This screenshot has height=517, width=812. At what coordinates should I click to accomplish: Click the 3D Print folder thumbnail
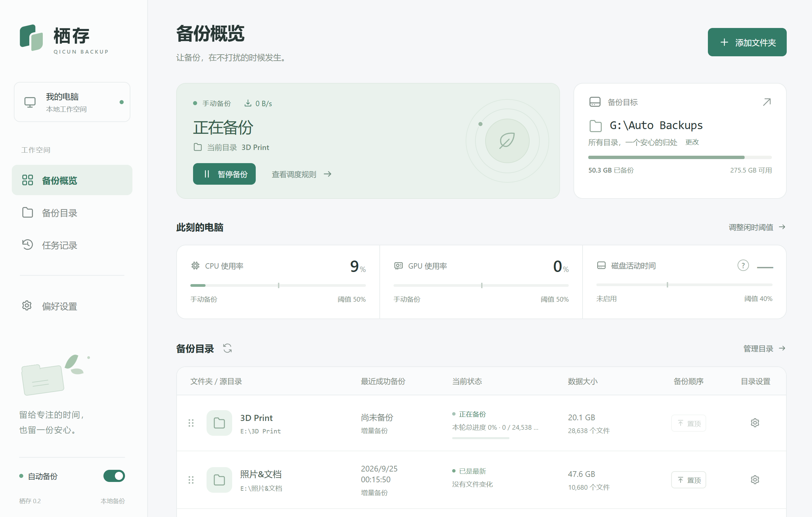coord(219,423)
